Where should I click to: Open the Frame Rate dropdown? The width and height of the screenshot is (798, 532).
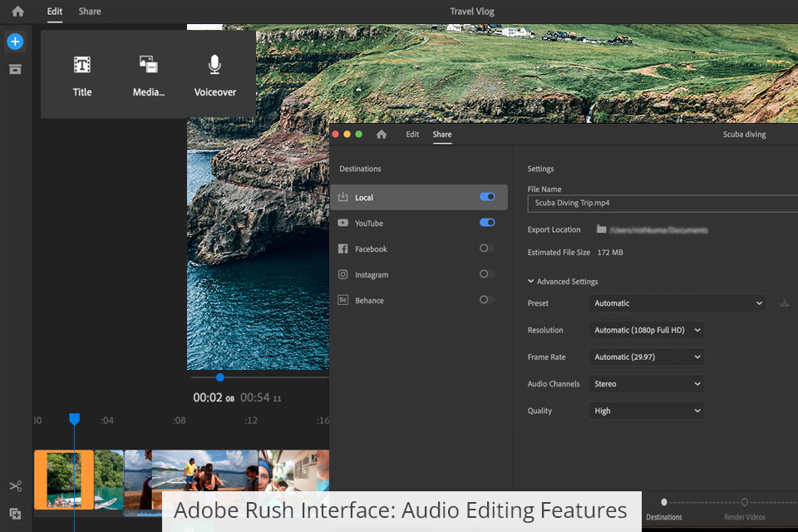[x=646, y=357]
